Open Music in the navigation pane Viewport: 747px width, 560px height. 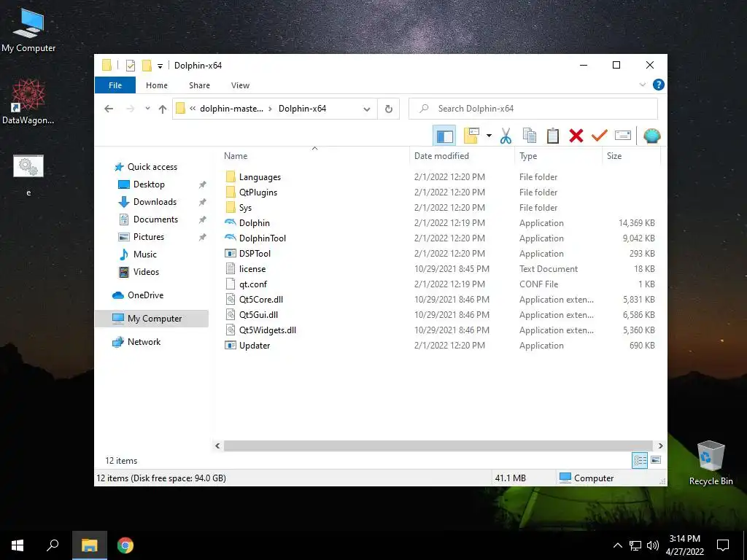(x=145, y=254)
